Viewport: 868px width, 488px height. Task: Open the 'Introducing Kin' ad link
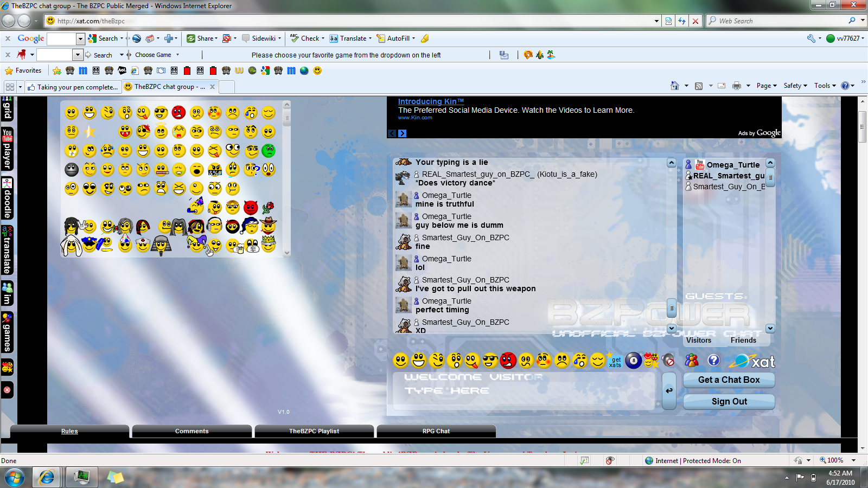click(431, 101)
